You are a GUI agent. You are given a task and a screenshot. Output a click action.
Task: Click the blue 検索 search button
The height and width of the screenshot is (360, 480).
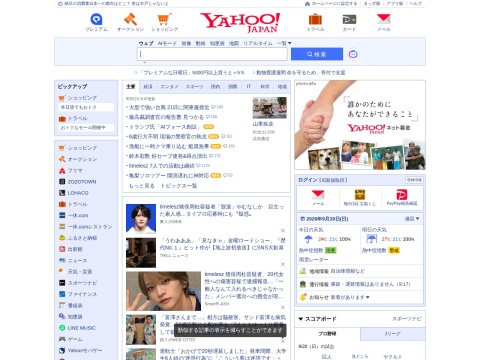(317, 54)
